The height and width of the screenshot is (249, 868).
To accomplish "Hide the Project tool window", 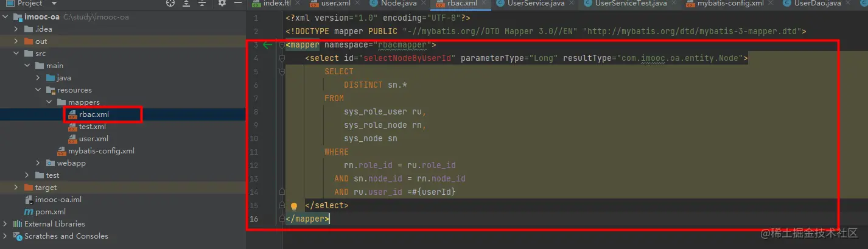I will (237, 3).
